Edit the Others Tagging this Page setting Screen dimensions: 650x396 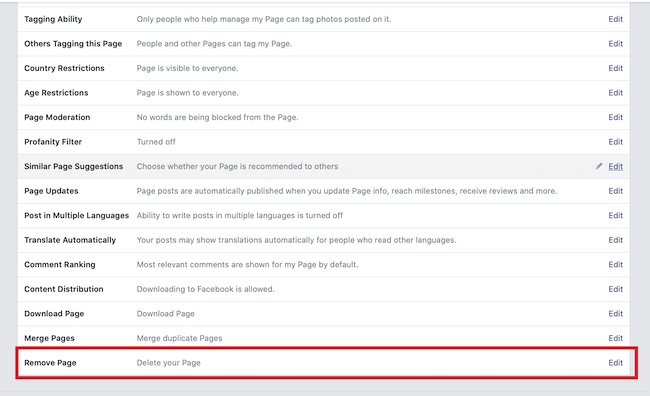coord(616,44)
